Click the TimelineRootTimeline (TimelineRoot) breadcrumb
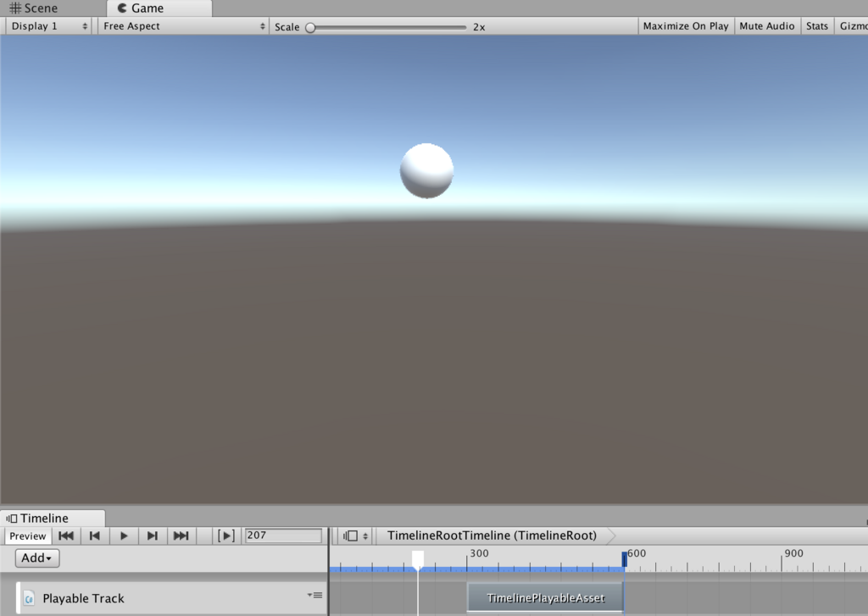Viewport: 868px width, 616px height. tap(492, 536)
